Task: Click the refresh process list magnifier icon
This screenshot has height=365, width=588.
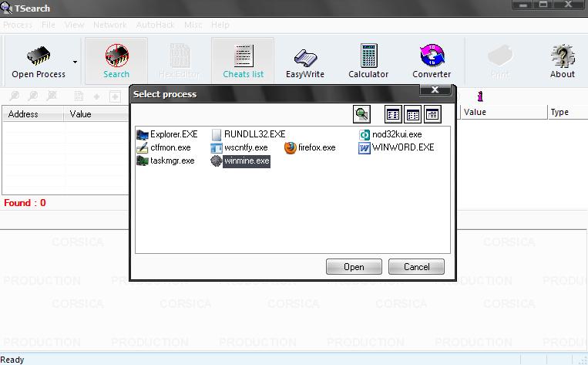Action: (361, 113)
